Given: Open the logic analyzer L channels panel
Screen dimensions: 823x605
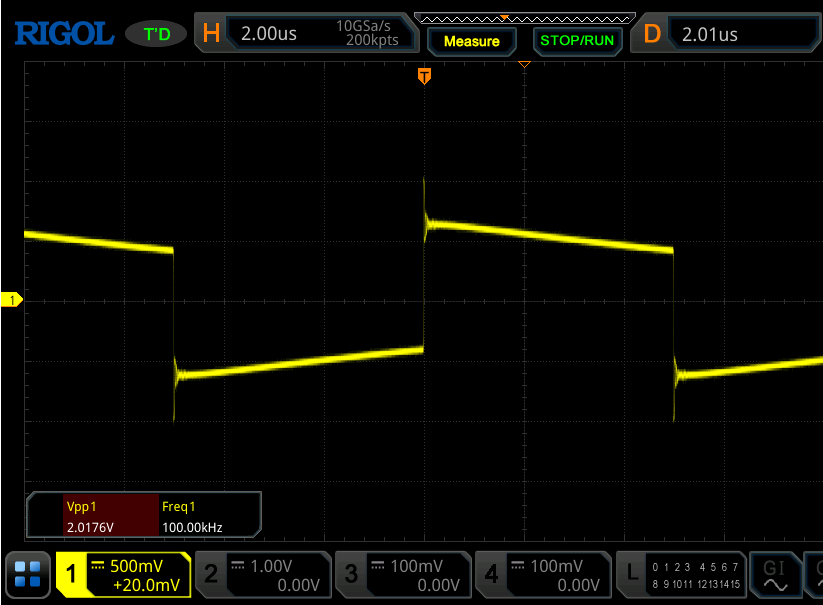Looking at the screenshot, I should pos(681,575).
